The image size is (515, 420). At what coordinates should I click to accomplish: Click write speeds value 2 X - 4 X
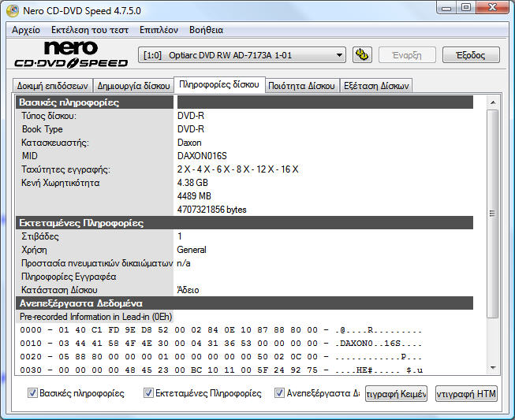pyautogui.click(x=238, y=169)
